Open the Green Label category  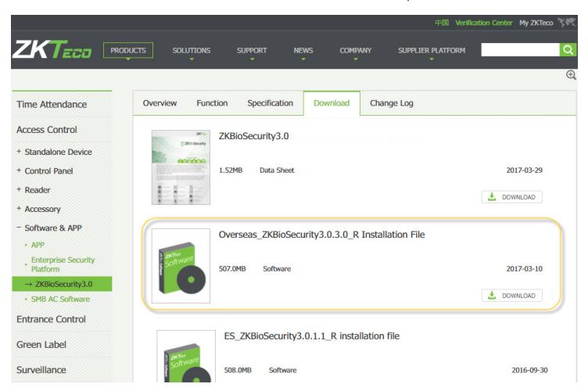tap(41, 345)
